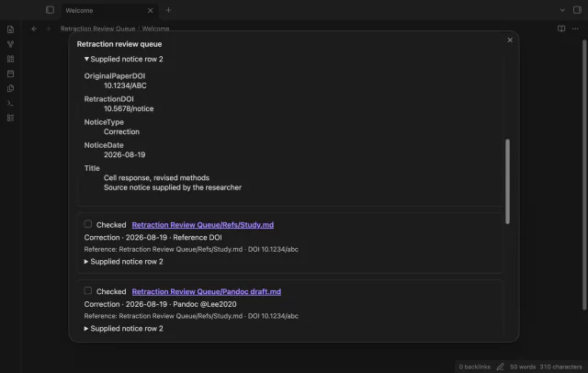
Task: Check the Checked box for Study.md
Action: click(88, 224)
